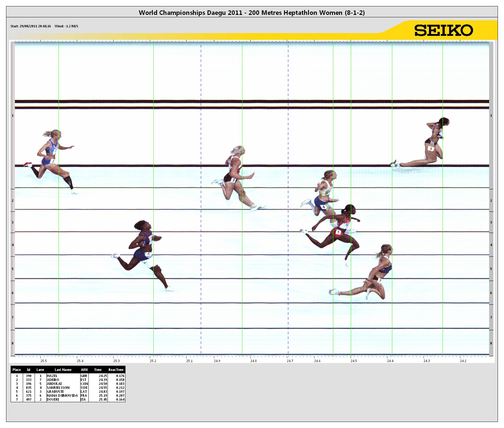Click bib number 3 on the runner in white and red
This screenshot has width=504, height=428.
tap(233, 180)
